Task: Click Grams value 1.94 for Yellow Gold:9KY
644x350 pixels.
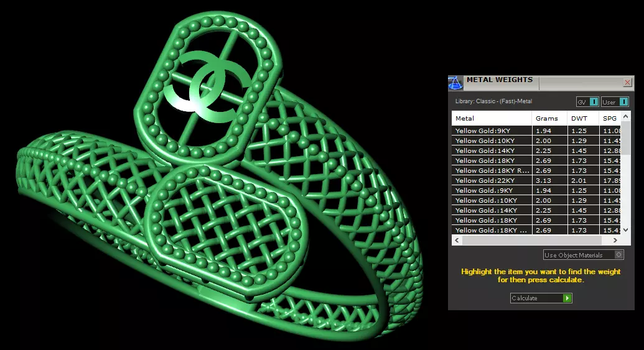Action: pos(543,131)
